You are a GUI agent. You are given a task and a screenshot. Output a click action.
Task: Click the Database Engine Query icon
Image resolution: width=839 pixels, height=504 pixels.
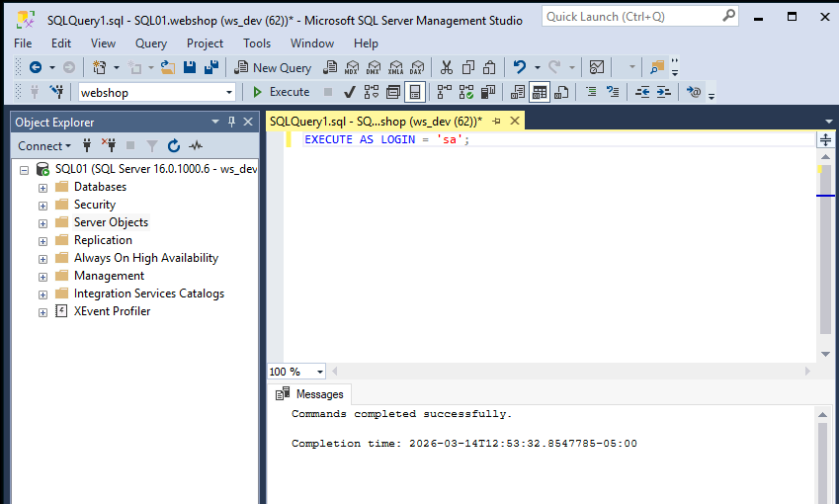[x=330, y=67]
